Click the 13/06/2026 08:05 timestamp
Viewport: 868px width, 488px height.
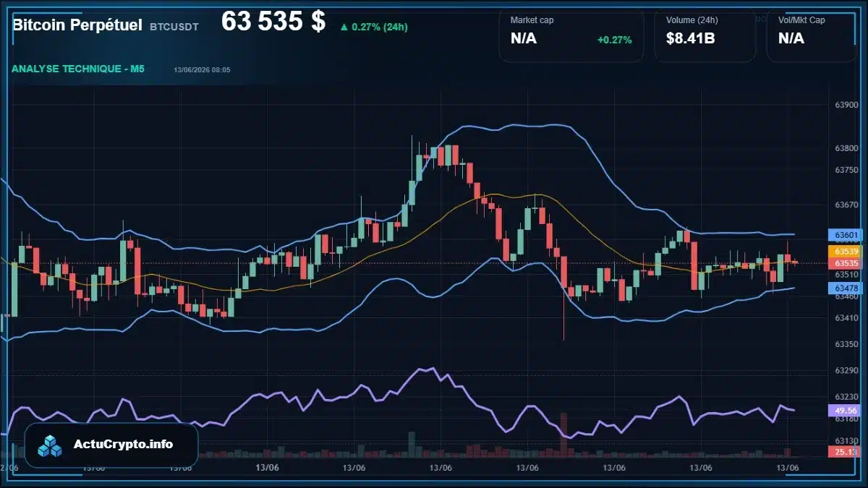click(x=202, y=70)
